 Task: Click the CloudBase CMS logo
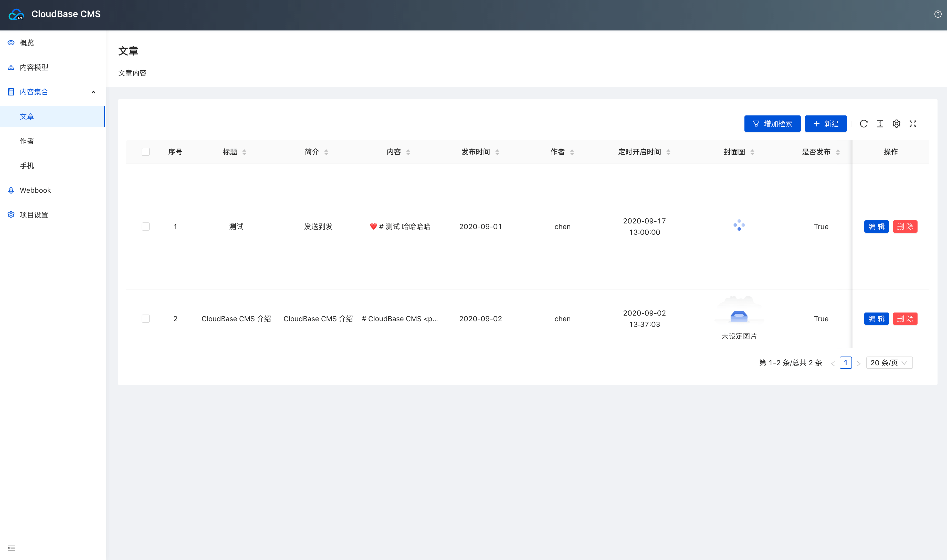click(16, 14)
